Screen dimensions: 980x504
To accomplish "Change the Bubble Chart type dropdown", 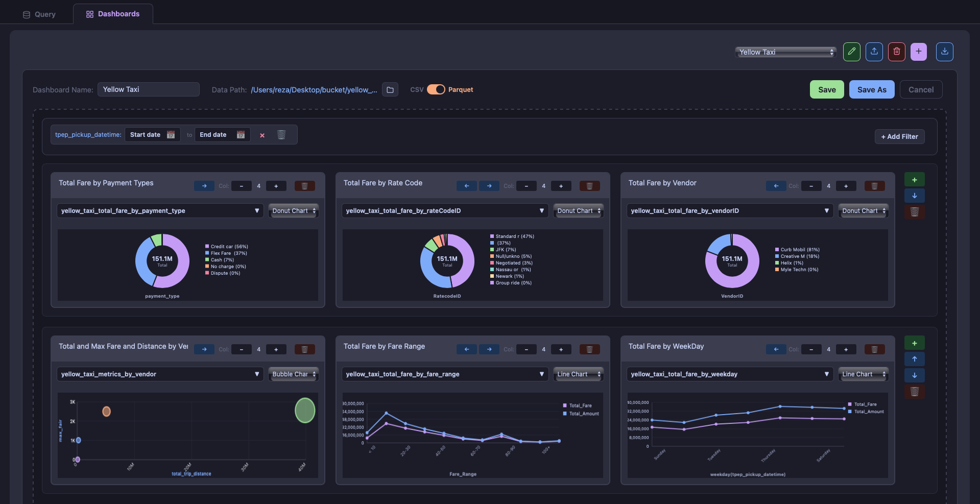I will click(293, 374).
